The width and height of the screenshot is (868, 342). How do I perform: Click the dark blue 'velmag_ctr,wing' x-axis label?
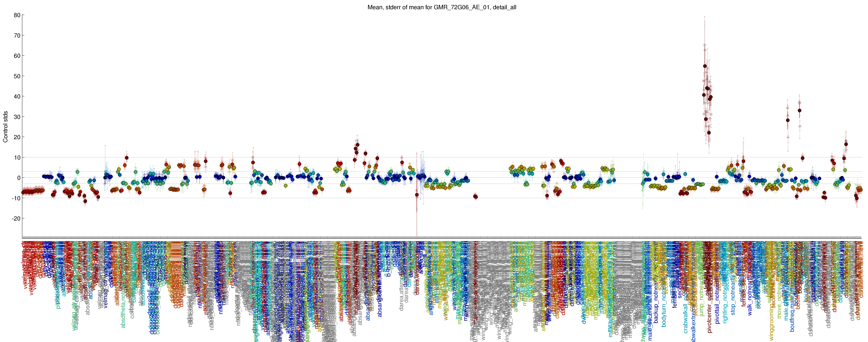pos(105,287)
